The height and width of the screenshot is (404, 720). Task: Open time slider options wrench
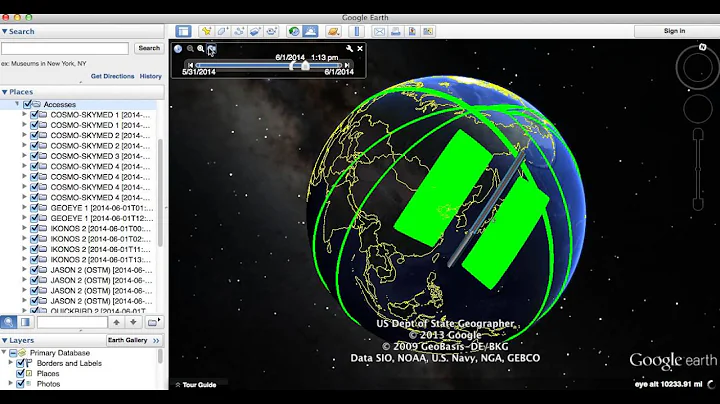(349, 48)
